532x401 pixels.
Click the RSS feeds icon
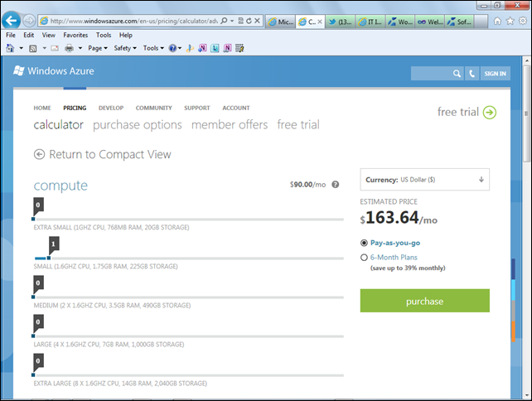(33, 49)
